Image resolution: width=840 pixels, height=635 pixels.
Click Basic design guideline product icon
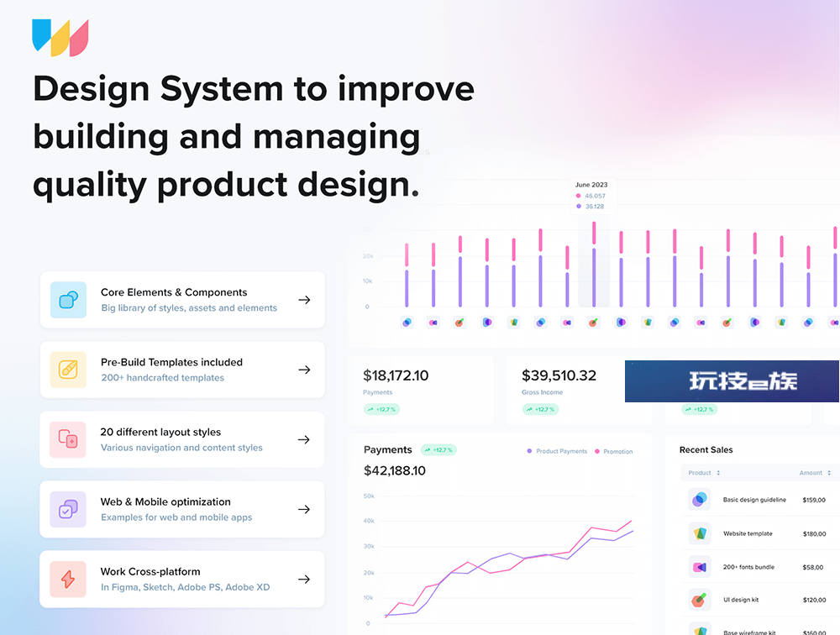click(699, 500)
